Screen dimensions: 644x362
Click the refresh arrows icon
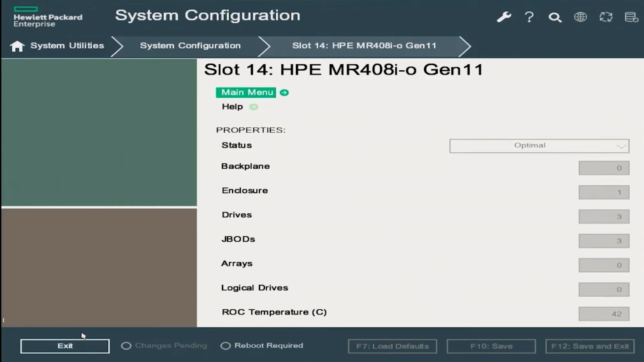point(606,17)
